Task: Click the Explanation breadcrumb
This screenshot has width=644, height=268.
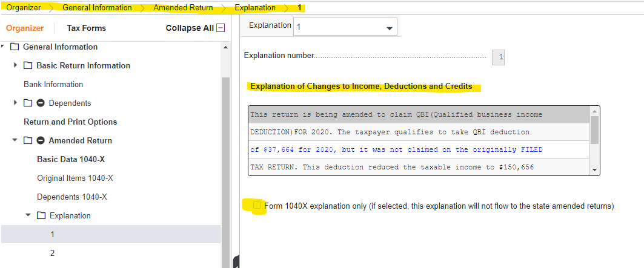Action: [255, 7]
